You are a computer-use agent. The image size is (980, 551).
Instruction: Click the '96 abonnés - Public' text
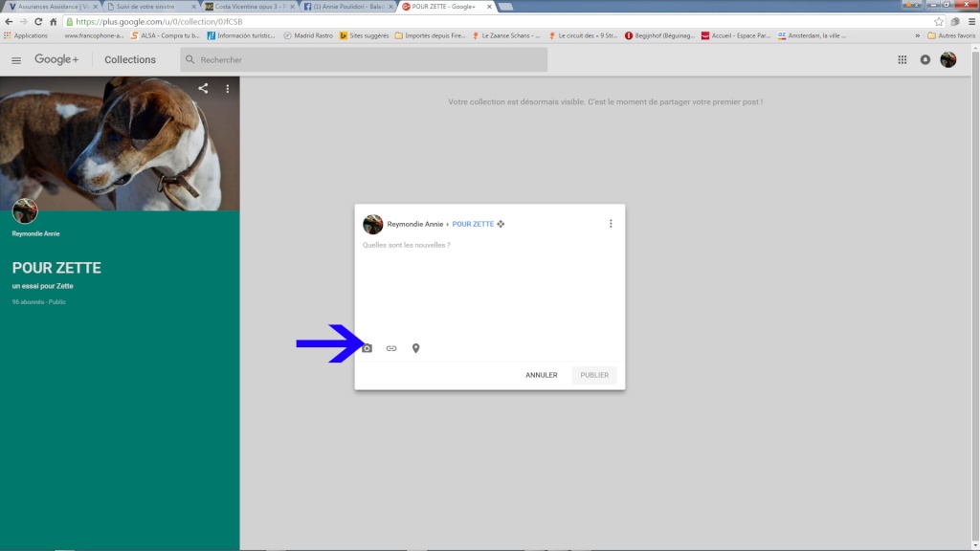pyautogui.click(x=38, y=301)
